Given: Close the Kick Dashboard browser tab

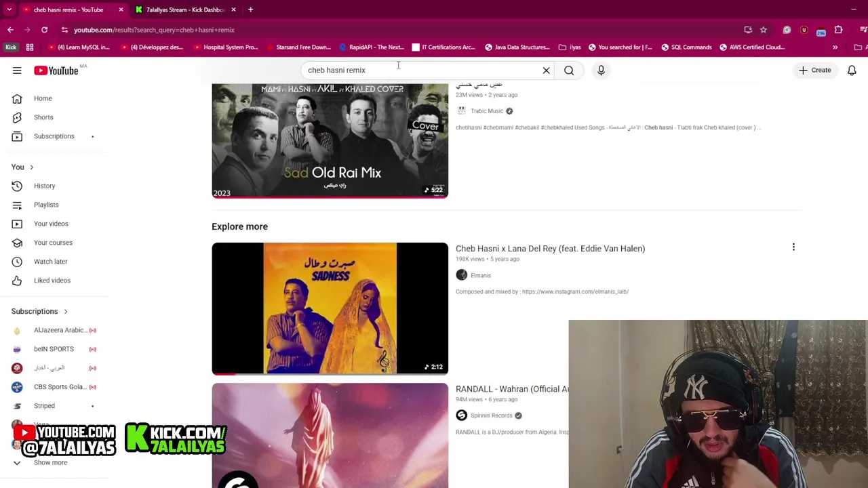Looking at the screenshot, I should [x=233, y=9].
